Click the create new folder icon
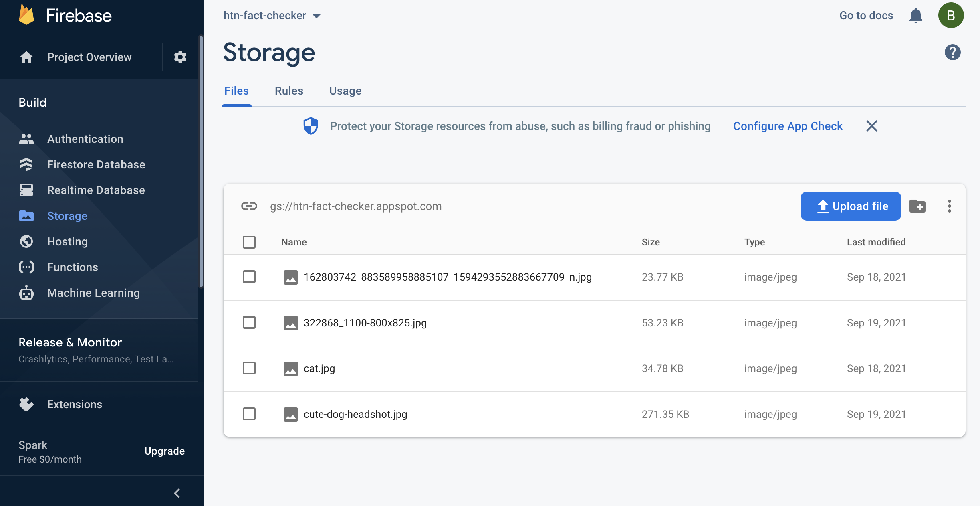The height and width of the screenshot is (506, 980). point(917,206)
